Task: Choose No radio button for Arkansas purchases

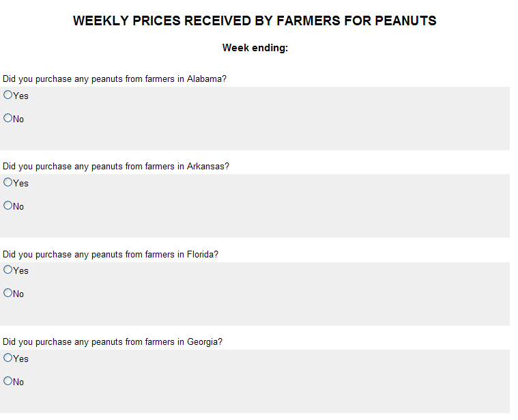Action: click(8, 206)
